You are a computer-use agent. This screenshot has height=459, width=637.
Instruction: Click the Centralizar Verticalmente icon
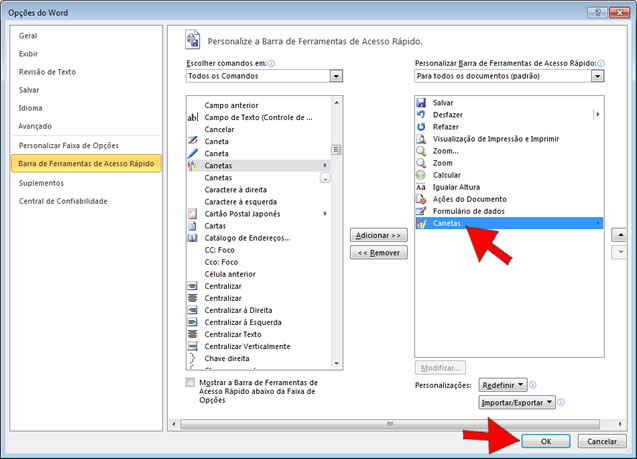193,346
